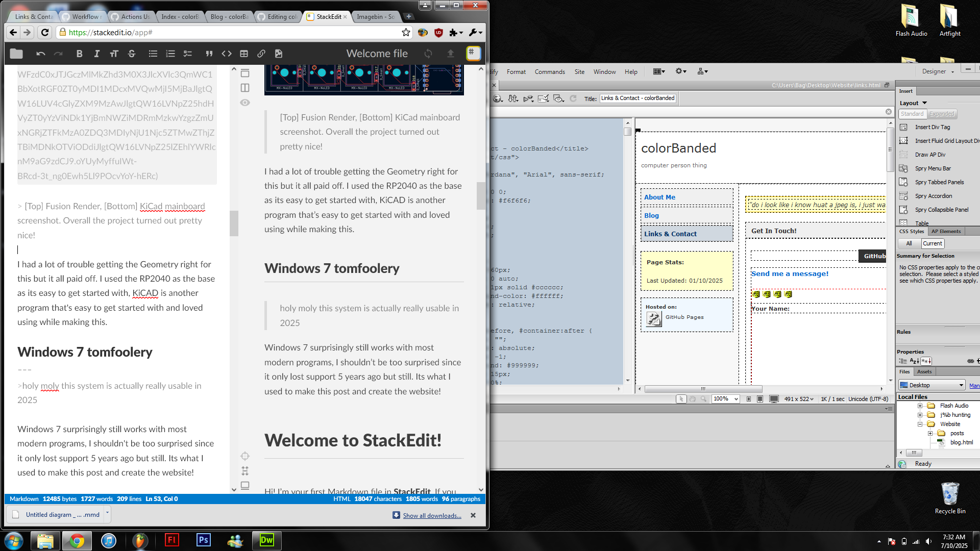Open the StackEdit file explorer folder icon
Viewport: 980px width, 551px height.
pos(16,54)
